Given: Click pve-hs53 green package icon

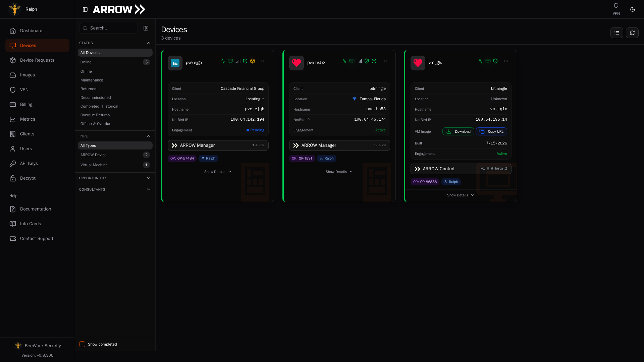Looking at the screenshot, I should pos(374,61).
